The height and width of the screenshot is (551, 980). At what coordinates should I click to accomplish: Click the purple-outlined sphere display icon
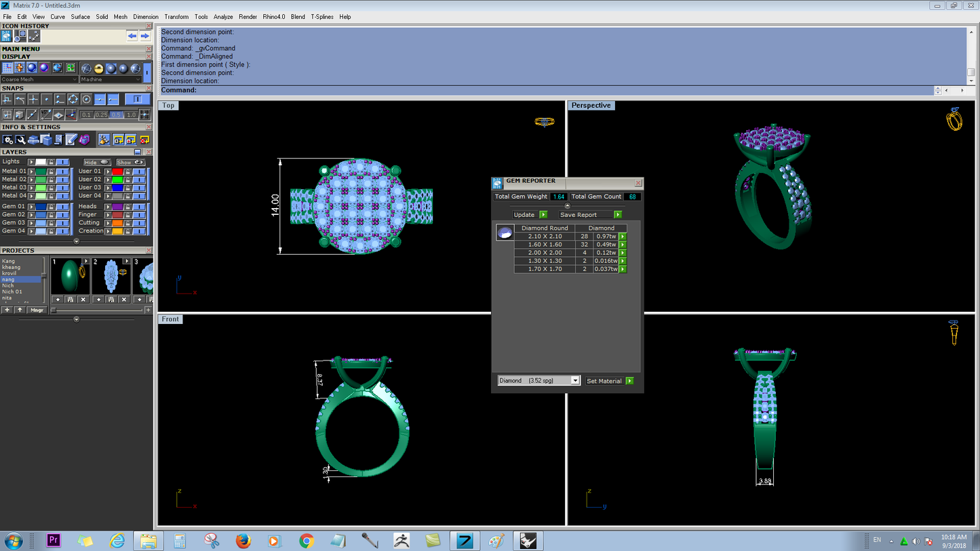coord(44,68)
